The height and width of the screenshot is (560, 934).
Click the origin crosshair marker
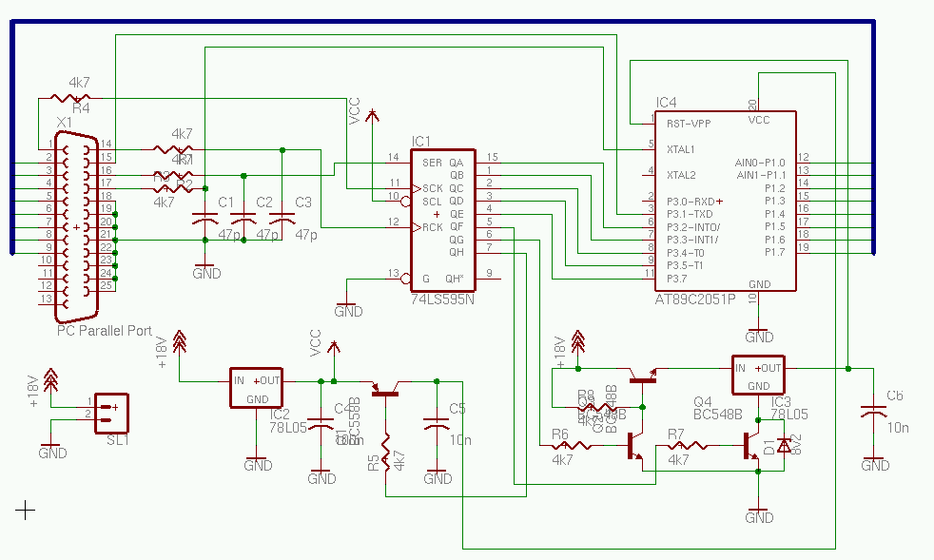(26, 512)
